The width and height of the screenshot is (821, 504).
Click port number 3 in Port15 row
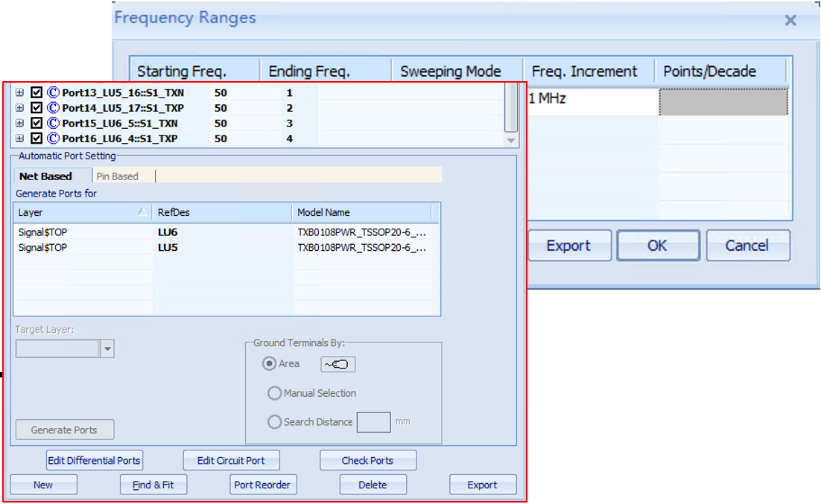(290, 123)
